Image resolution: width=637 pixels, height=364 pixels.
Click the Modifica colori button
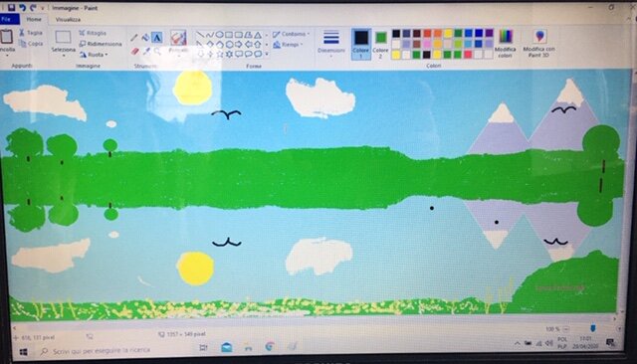pyautogui.click(x=506, y=44)
